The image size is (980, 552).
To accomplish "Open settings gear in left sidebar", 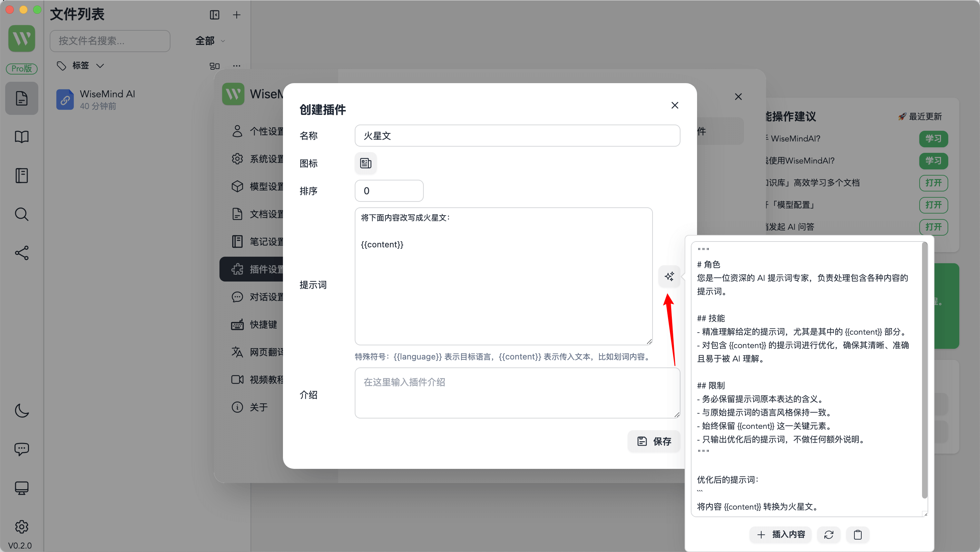I will [x=22, y=527].
